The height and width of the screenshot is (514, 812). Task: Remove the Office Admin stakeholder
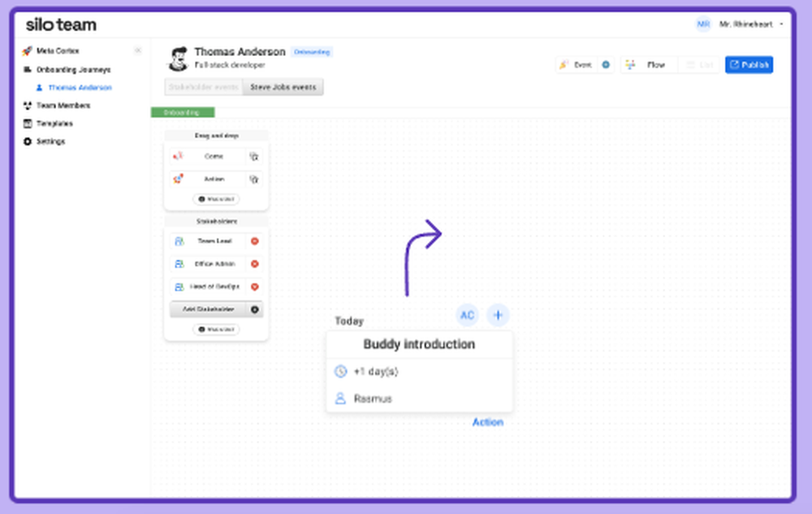tap(255, 264)
